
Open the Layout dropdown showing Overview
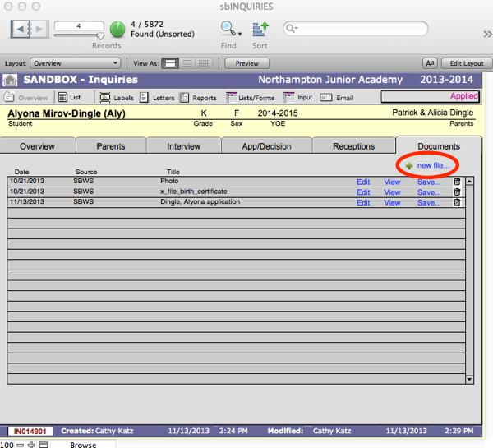coord(75,63)
